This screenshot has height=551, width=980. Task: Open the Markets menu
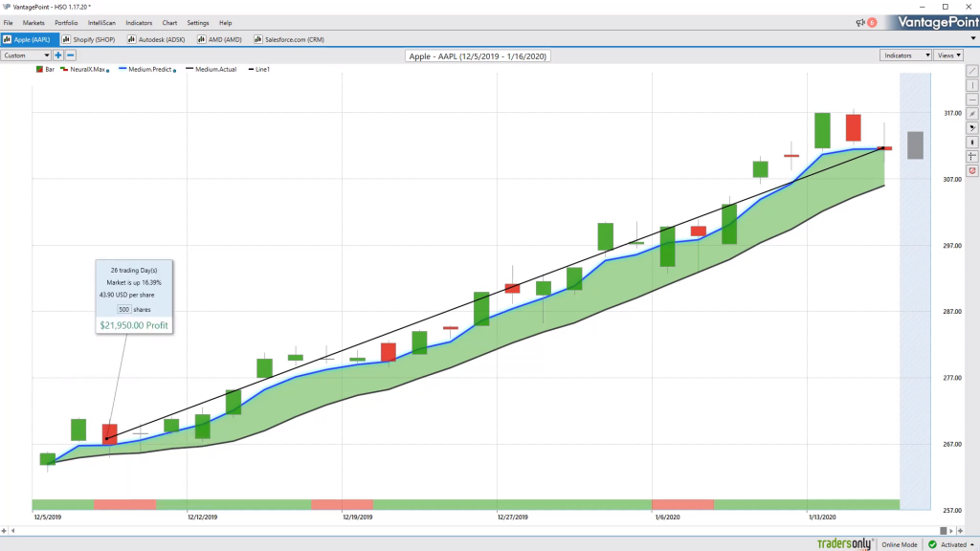pos(33,23)
